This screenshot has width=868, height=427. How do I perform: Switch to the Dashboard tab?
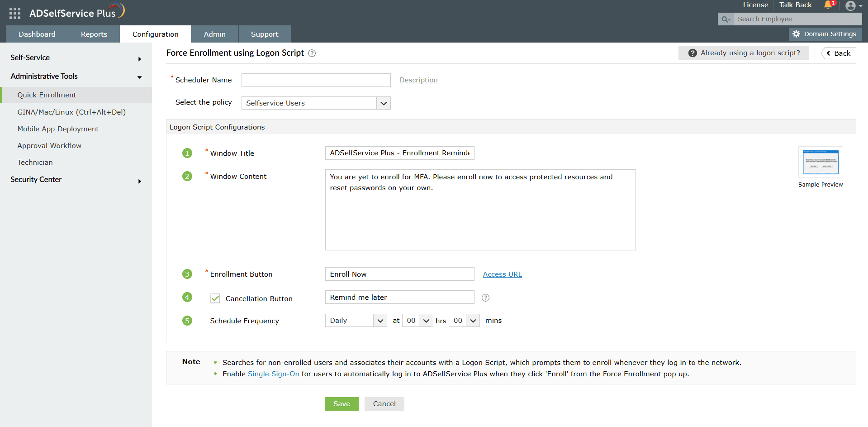[37, 34]
